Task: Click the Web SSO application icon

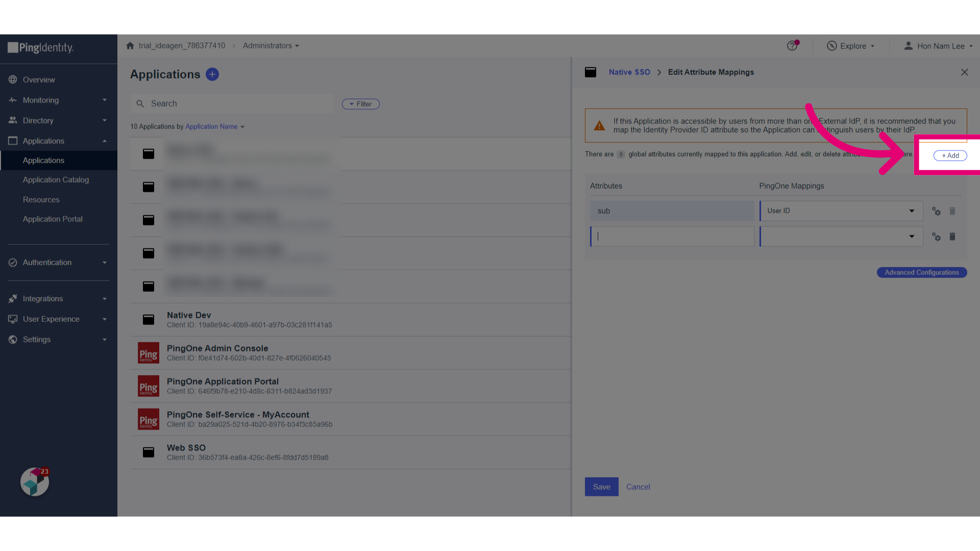Action: point(149,452)
